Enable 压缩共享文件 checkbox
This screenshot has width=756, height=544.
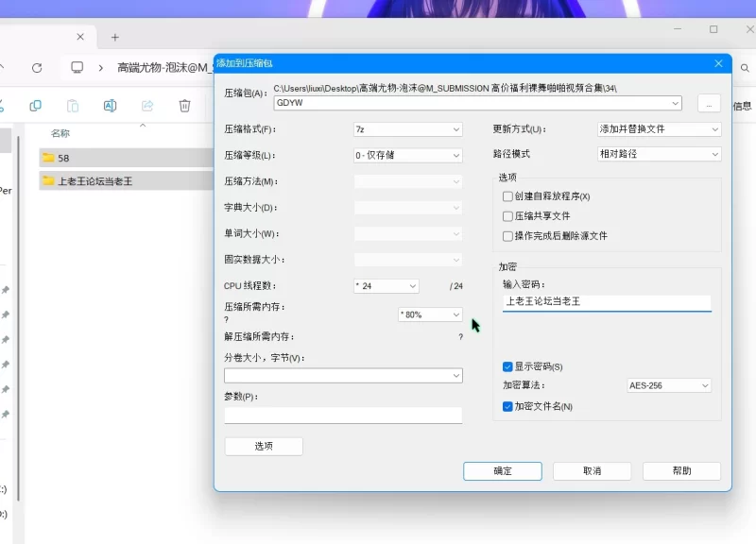pos(507,216)
